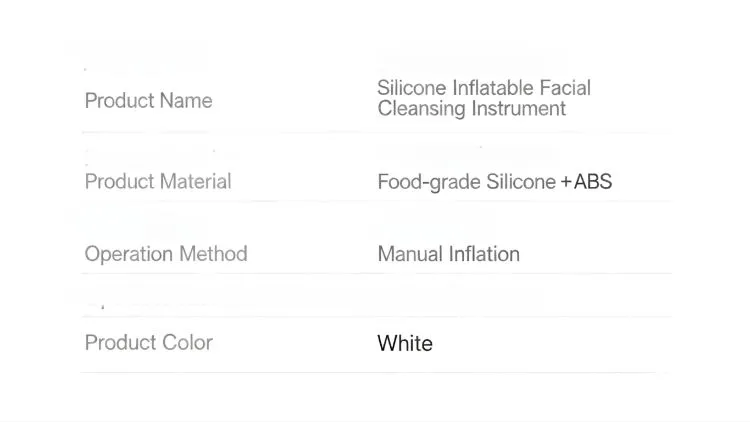Image resolution: width=750 pixels, height=422 pixels.
Task: Click the word "Operation" in the left column
Action: click(x=129, y=253)
